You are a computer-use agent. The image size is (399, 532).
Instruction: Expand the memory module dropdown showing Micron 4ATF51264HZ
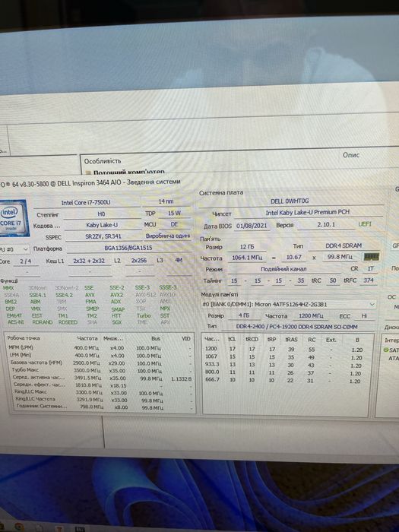coord(289,304)
